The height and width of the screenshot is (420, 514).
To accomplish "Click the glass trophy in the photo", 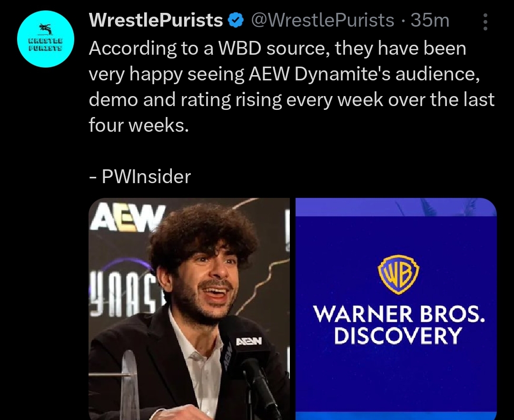I will 130,385.
